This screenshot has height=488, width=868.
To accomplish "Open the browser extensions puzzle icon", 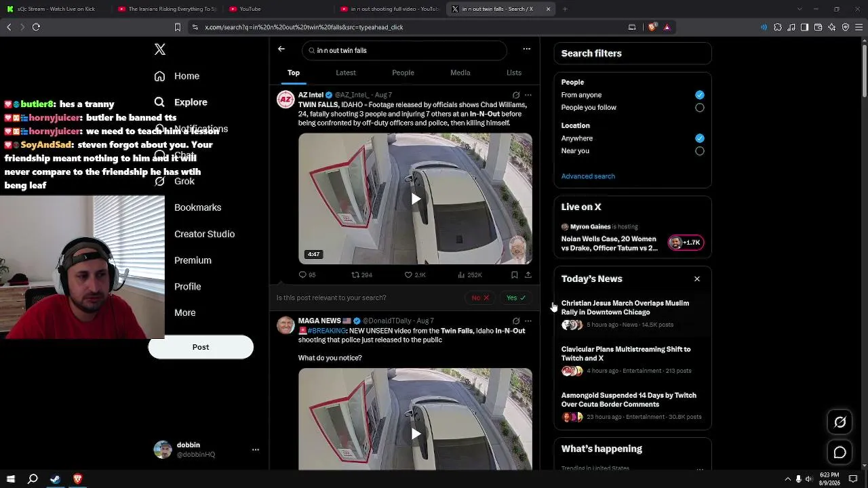I will [x=778, y=27].
